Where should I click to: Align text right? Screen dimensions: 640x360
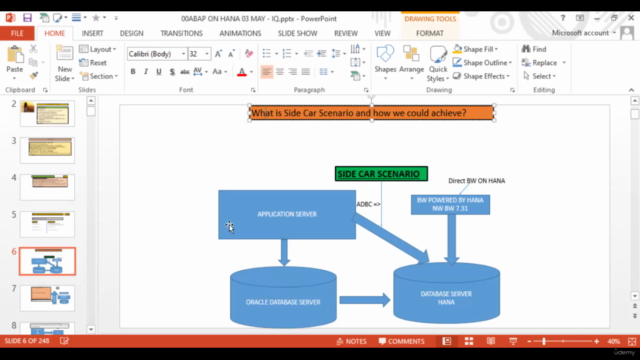click(293, 72)
